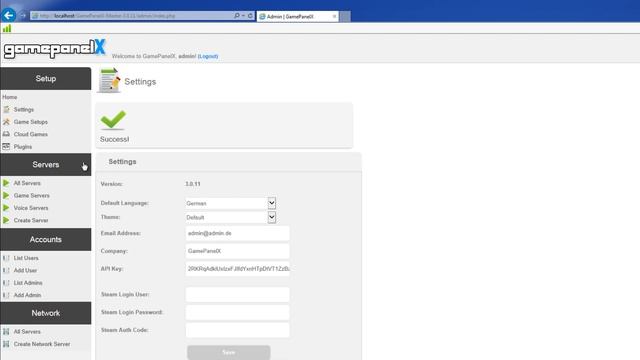Click the Accounts section header
This screenshot has width=640, height=360.
point(46,240)
